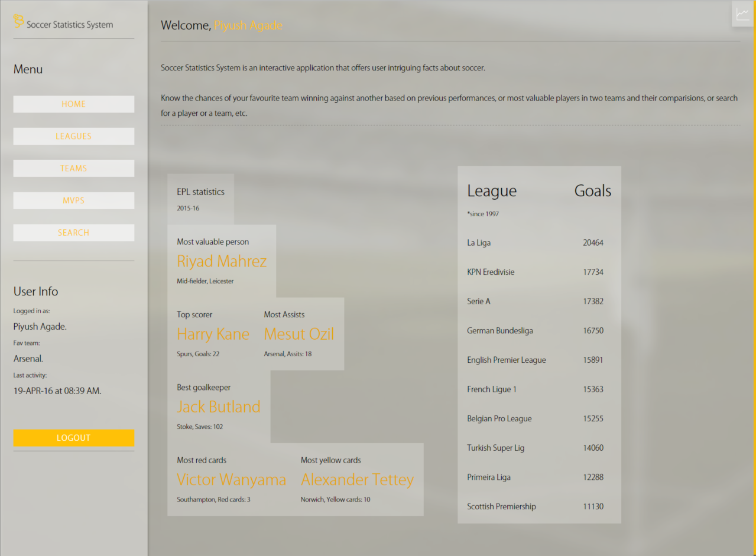This screenshot has height=556, width=756.
Task: Click the 'Spurs, Goals: 22' caption
Action: 198,354
